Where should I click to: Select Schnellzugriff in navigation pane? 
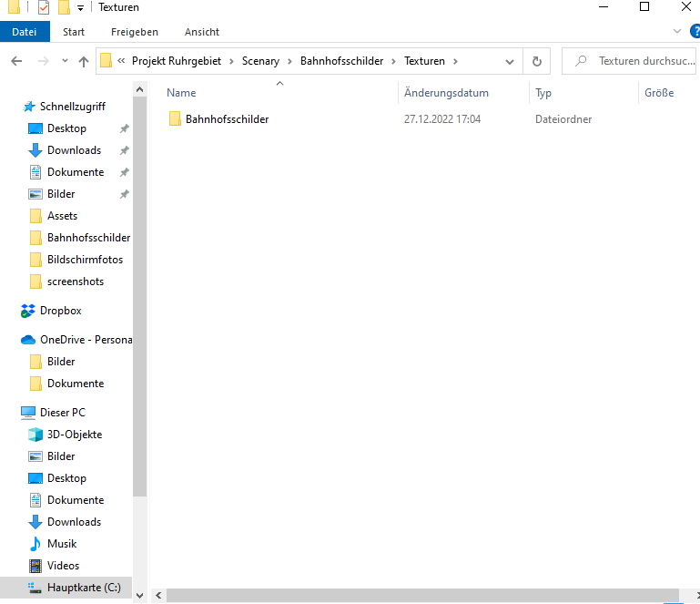click(72, 107)
